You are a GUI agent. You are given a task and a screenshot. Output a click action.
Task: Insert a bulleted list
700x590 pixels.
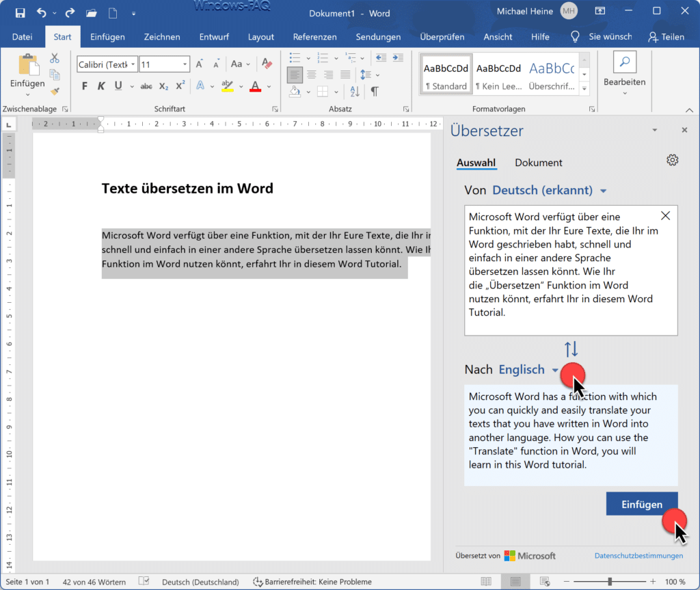pyautogui.click(x=295, y=57)
